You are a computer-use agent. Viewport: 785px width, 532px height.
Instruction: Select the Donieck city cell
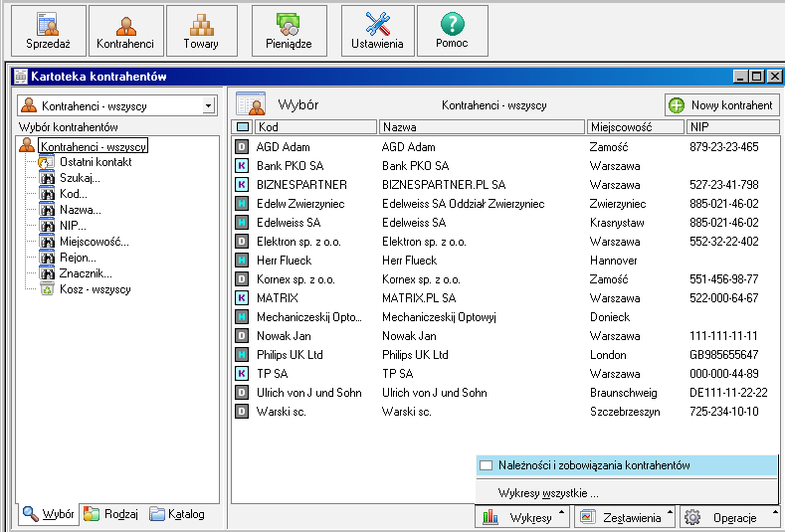pyautogui.click(x=610, y=317)
